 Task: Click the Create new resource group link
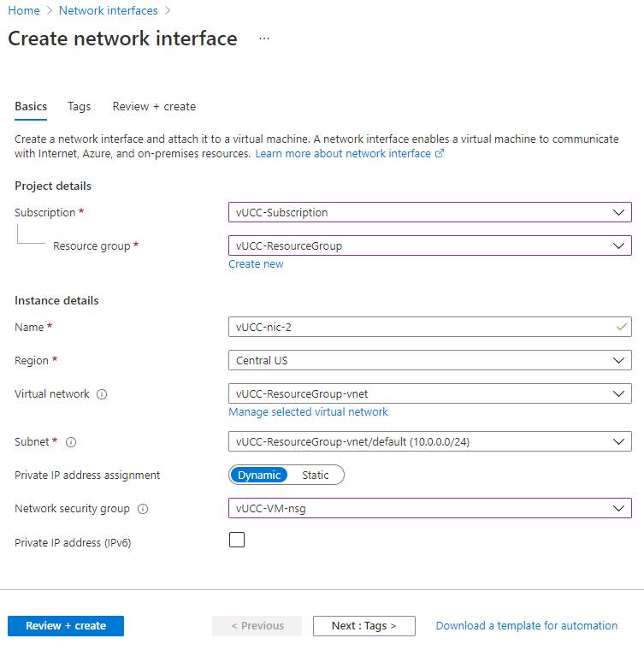256,264
